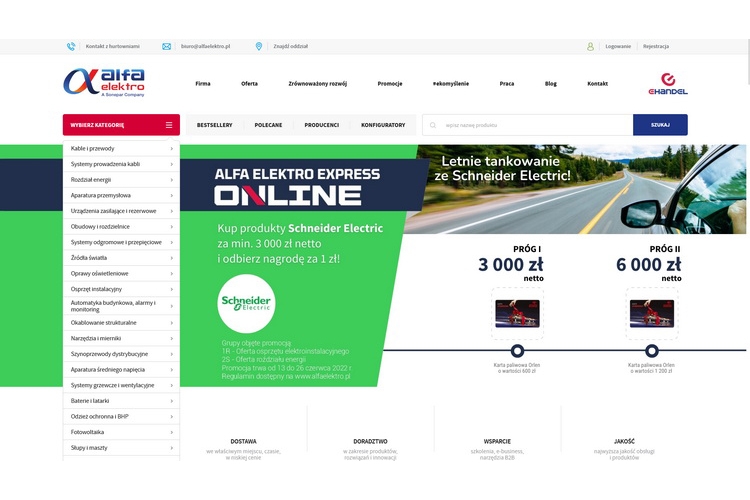Open the Firma menu
Screen dimensions: 750x500
[203, 84]
